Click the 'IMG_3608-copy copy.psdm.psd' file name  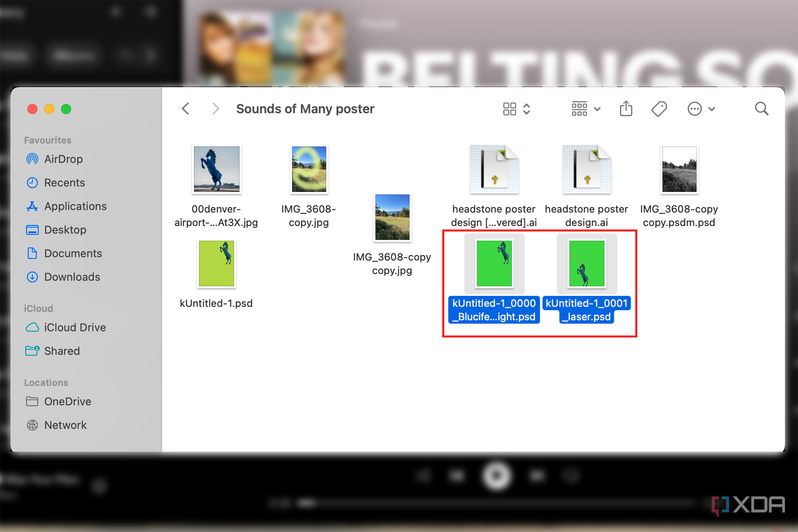679,215
